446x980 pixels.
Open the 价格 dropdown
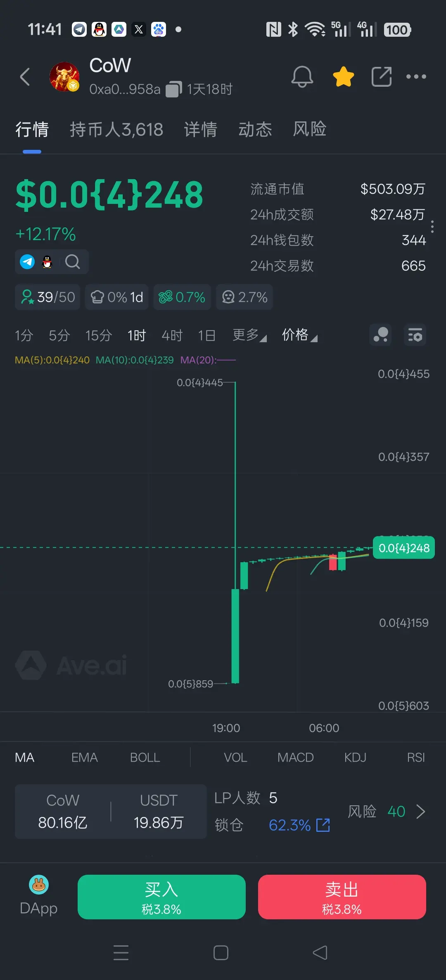point(300,335)
